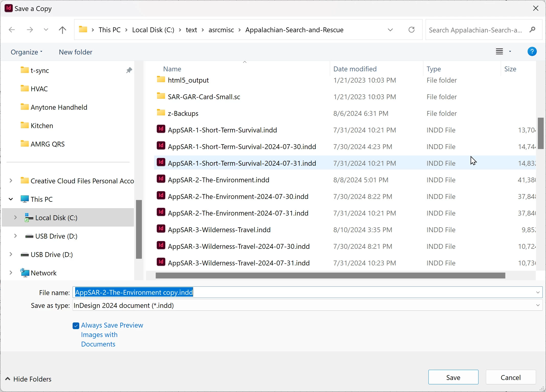Click New folder in toolbar
Viewport: 546px width, 392px height.
(x=75, y=52)
